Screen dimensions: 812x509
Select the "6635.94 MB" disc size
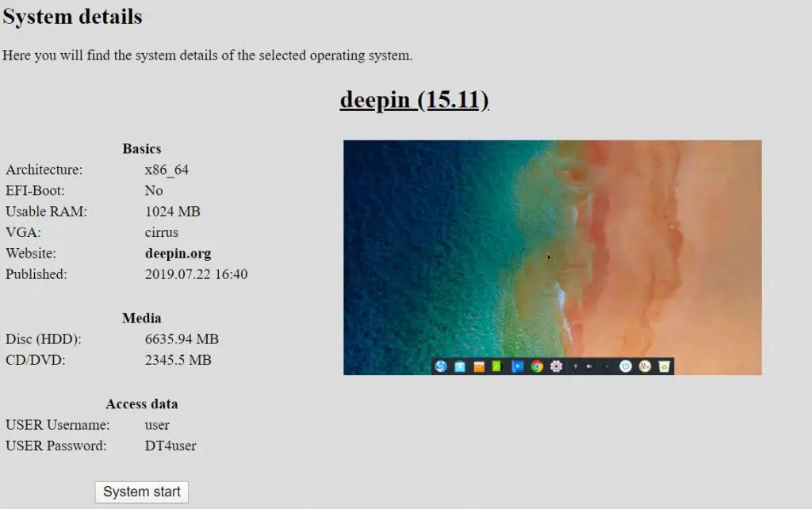[182, 339]
